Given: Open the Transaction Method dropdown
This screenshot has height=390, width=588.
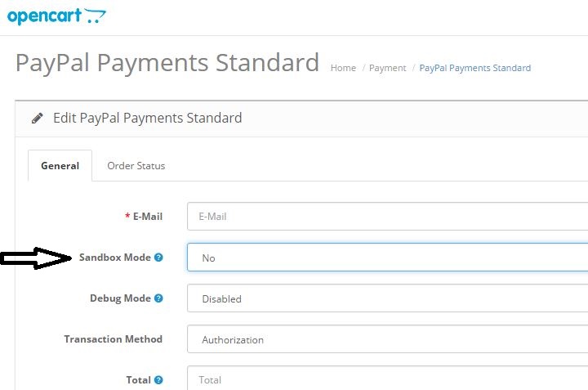Looking at the screenshot, I should (x=387, y=339).
